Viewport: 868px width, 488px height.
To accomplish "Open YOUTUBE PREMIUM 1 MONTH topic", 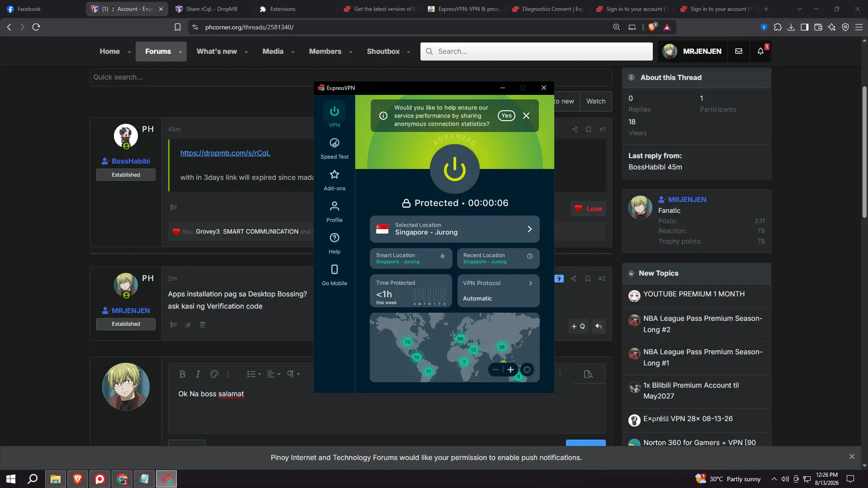I will 694,294.
